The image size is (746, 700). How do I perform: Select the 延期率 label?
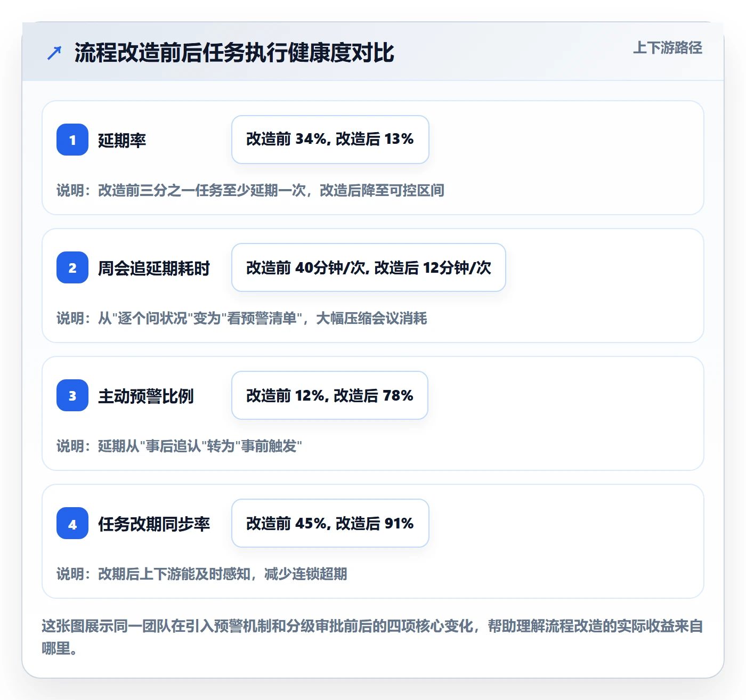122,140
